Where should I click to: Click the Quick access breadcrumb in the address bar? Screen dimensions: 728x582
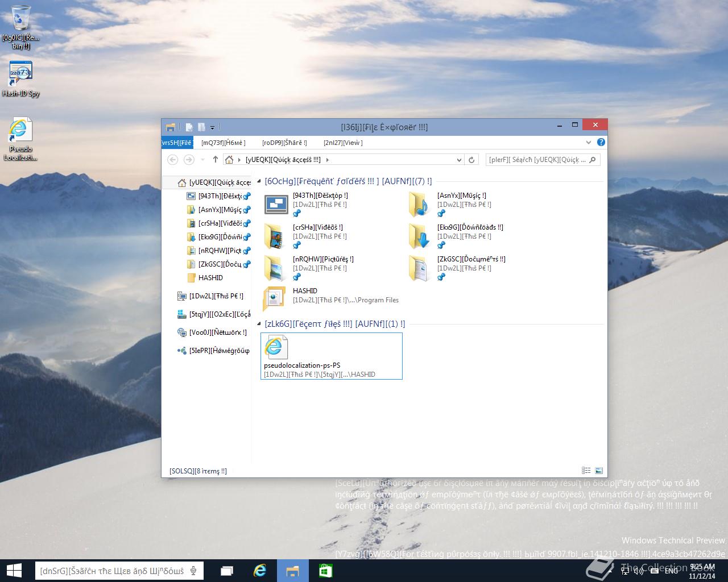283,160
